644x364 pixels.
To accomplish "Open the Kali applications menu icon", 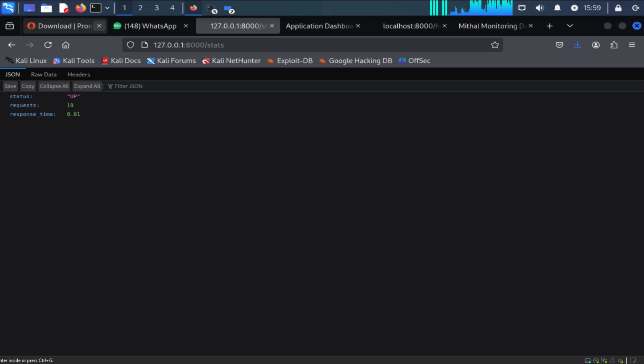I will coord(8,8).
